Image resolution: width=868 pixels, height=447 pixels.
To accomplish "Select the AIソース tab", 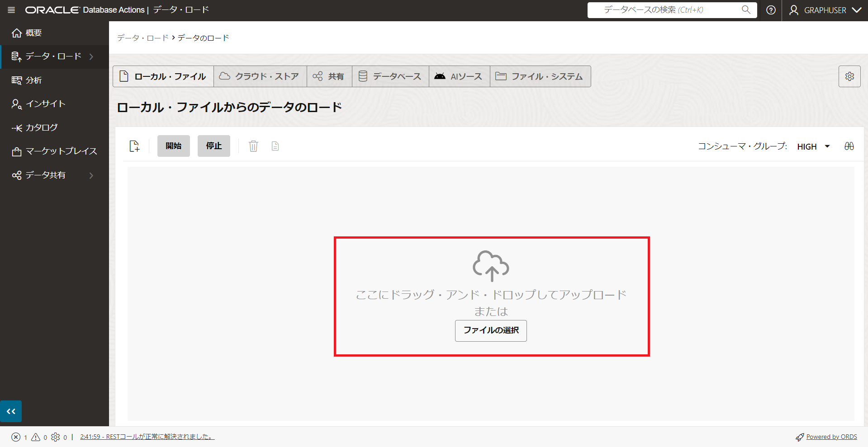I will tap(459, 76).
